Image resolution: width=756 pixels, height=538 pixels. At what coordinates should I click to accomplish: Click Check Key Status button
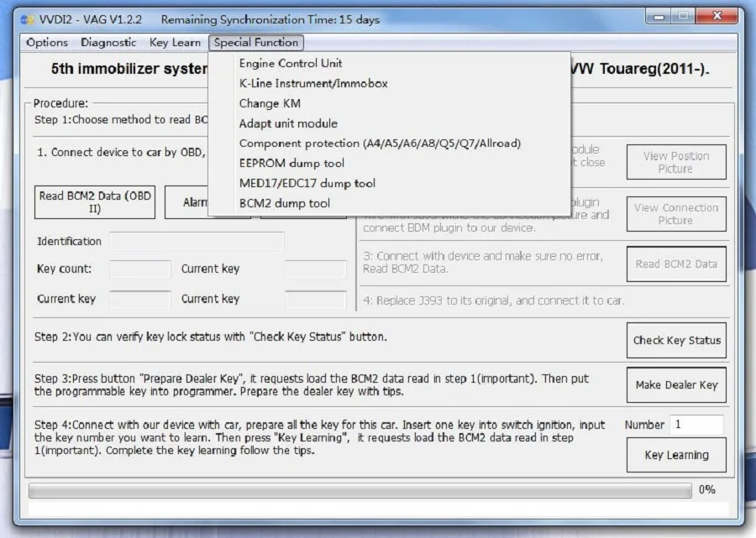(x=676, y=340)
